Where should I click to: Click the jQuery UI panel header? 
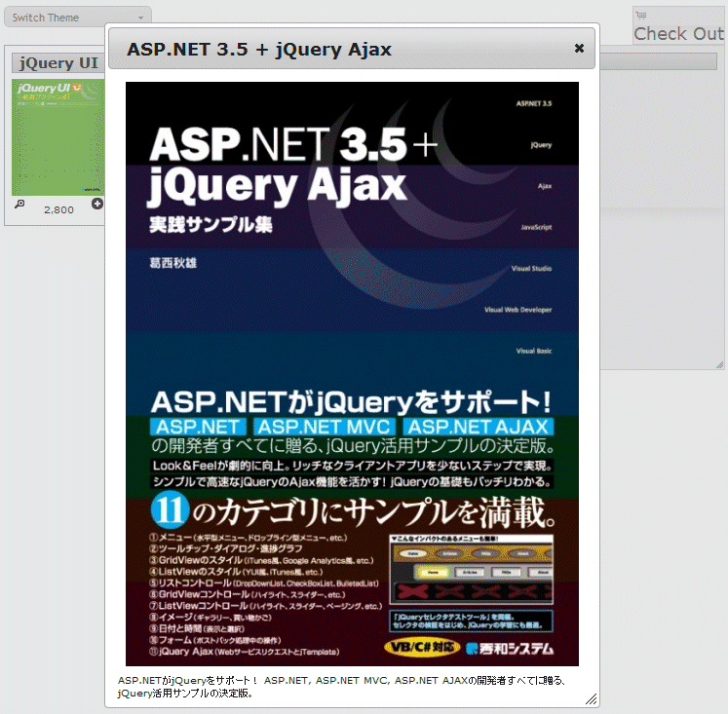click(58, 63)
